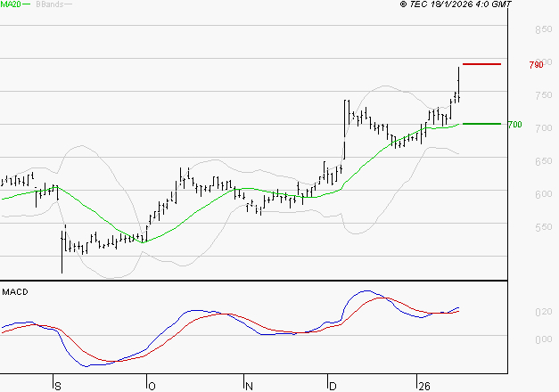The height and width of the screenshot is (392, 559).
Task: Click the 600 price axis label
Action: pos(544,194)
